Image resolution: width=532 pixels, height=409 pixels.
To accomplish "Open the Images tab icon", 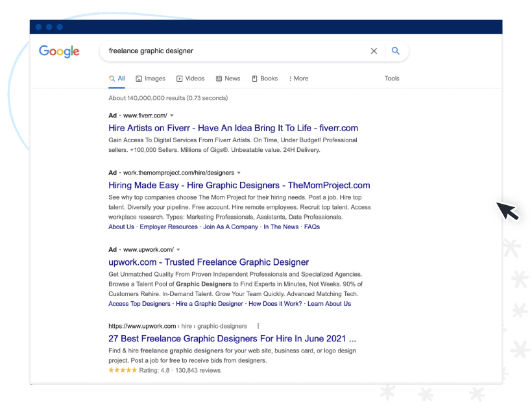I will coord(139,79).
